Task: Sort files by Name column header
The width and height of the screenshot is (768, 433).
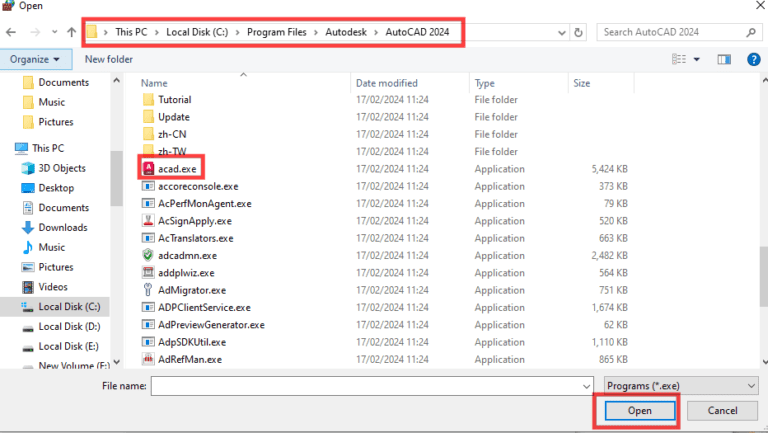Action: [x=153, y=83]
